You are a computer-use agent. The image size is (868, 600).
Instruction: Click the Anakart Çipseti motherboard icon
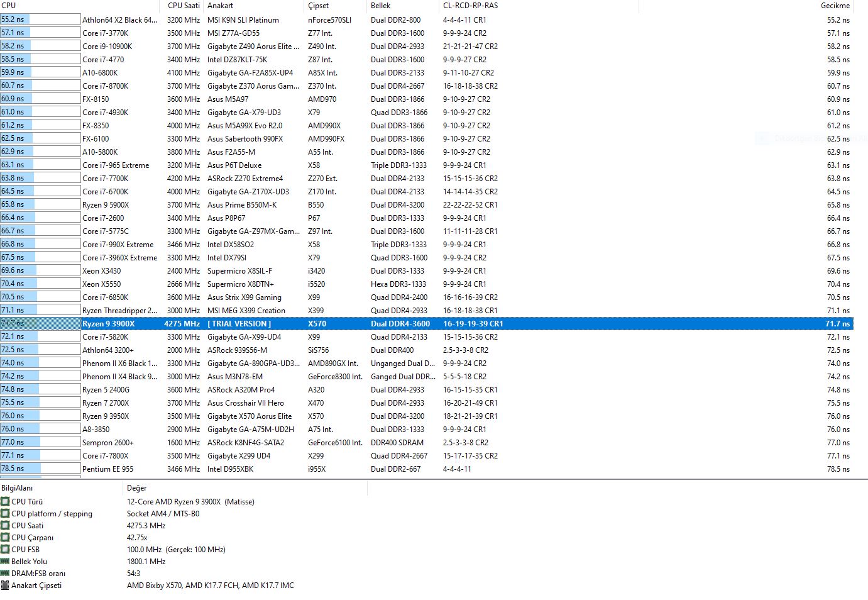pos(5,585)
